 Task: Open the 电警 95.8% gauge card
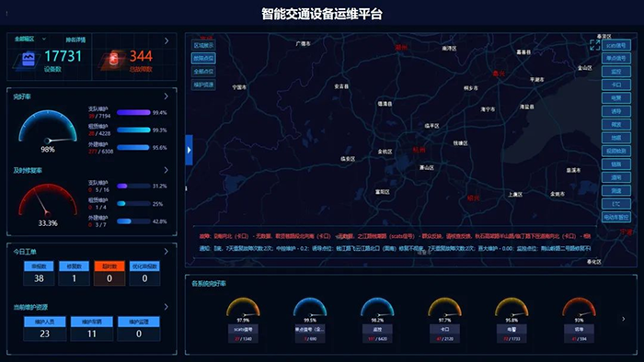pos(512,320)
